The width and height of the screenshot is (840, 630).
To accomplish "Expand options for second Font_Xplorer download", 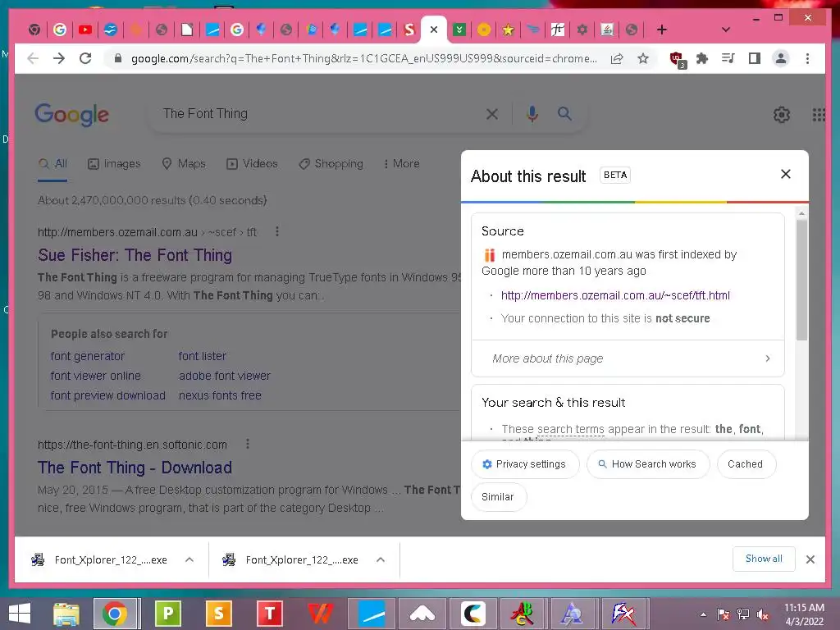I will (381, 559).
